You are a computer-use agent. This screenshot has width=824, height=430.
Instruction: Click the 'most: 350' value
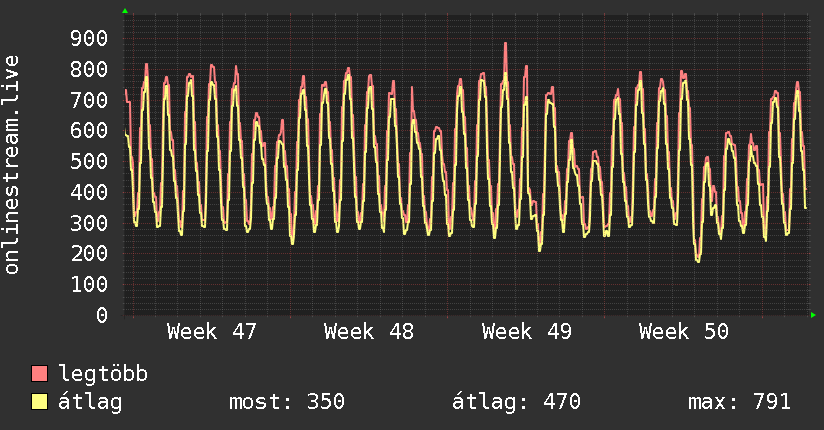tap(287, 402)
